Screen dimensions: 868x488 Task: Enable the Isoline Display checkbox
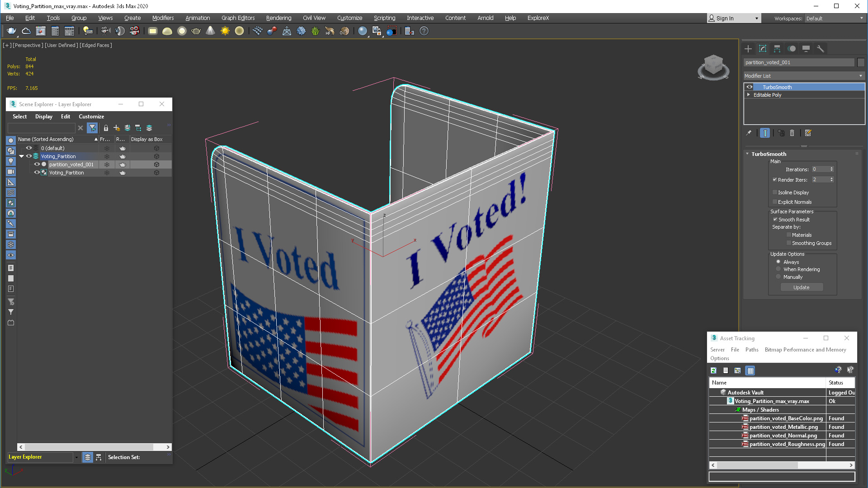775,192
